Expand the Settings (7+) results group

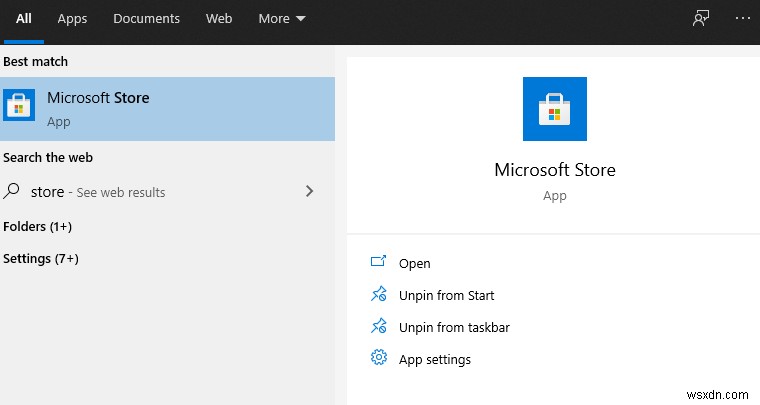click(41, 259)
